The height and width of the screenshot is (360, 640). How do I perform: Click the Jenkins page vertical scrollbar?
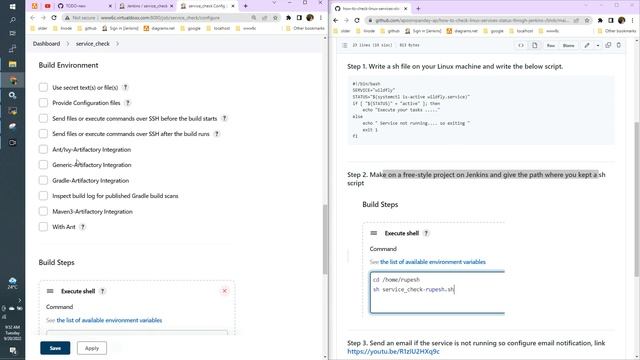pos(325,239)
